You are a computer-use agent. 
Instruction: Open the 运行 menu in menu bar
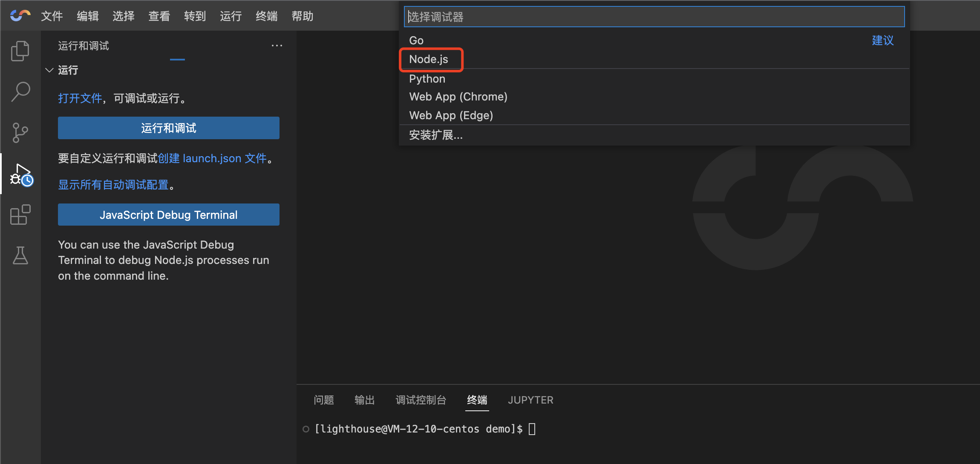[x=231, y=16]
